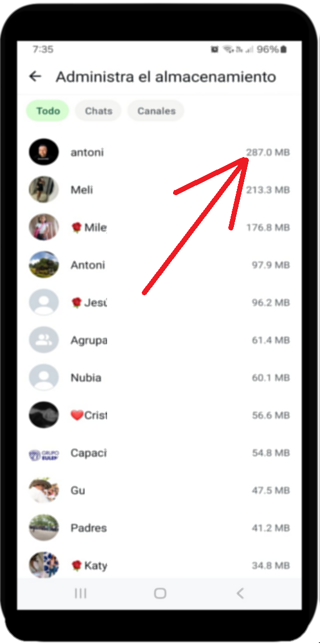The width and height of the screenshot is (320, 644).
Task: Open the Katy chat storage entry
Action: (x=159, y=565)
